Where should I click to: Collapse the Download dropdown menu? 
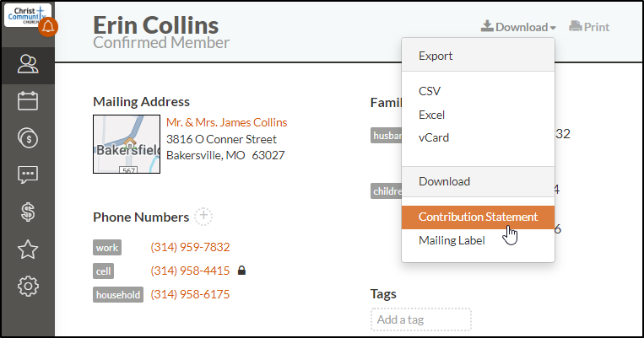click(518, 27)
